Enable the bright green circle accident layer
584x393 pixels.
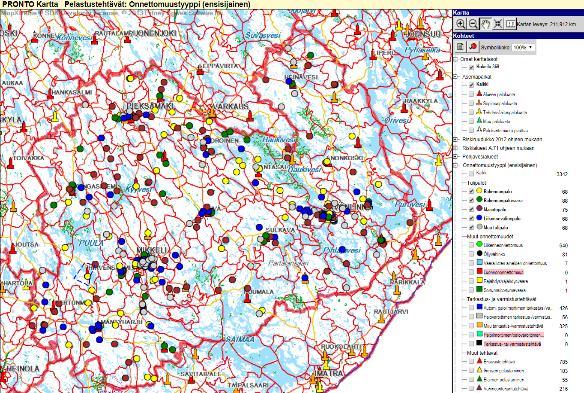(x=472, y=245)
